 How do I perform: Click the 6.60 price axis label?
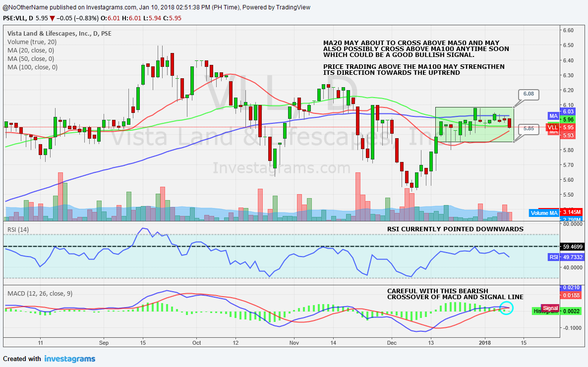(x=568, y=30)
